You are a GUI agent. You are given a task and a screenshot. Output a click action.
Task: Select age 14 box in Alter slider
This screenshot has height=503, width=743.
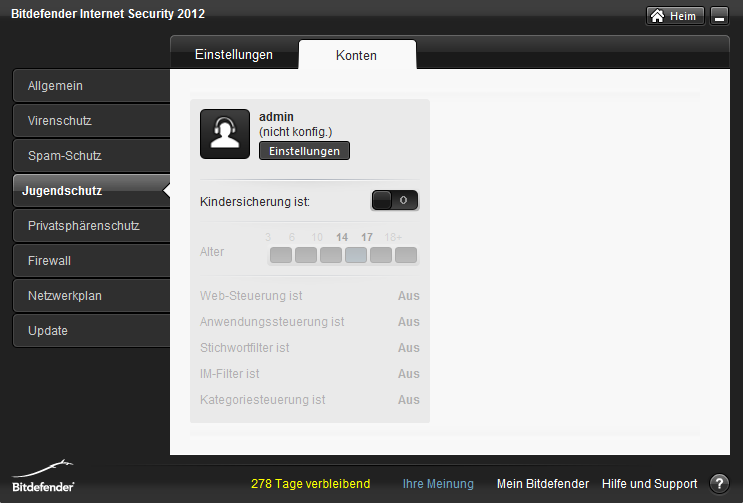[356, 255]
